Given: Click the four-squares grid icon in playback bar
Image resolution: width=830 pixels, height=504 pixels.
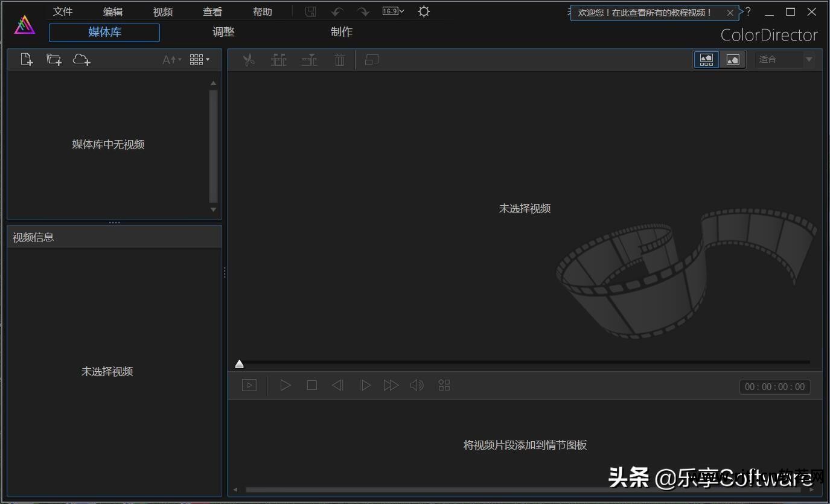Looking at the screenshot, I should pyautogui.click(x=444, y=385).
